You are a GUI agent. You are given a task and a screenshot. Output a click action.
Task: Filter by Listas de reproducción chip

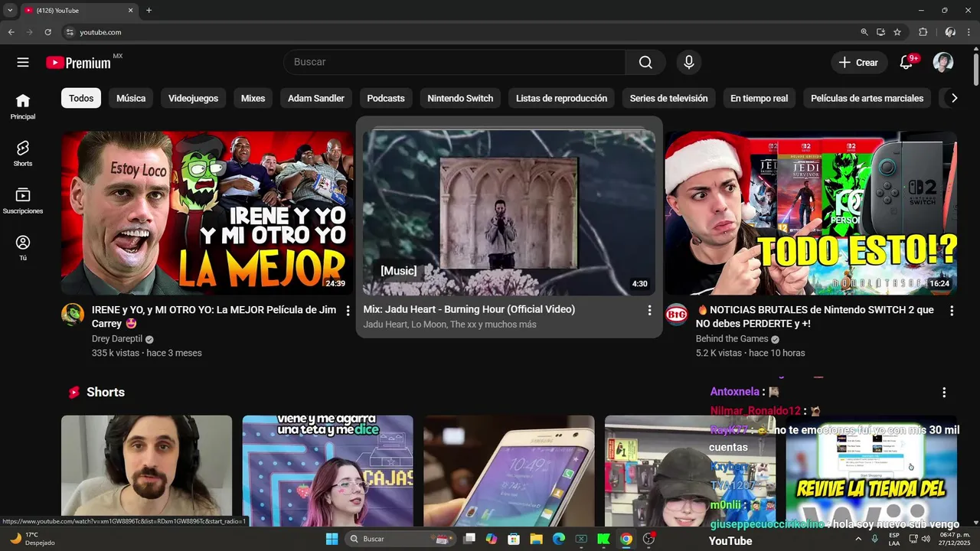(x=561, y=98)
